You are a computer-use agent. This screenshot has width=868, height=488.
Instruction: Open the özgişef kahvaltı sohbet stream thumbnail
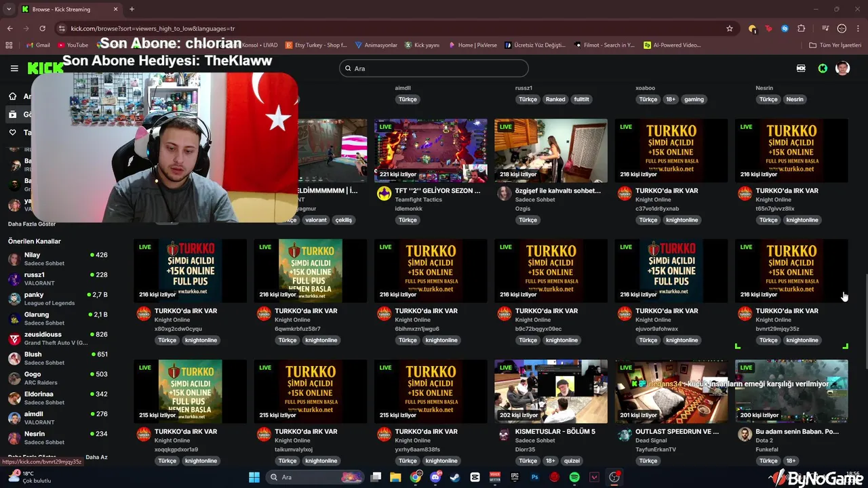[x=551, y=150]
